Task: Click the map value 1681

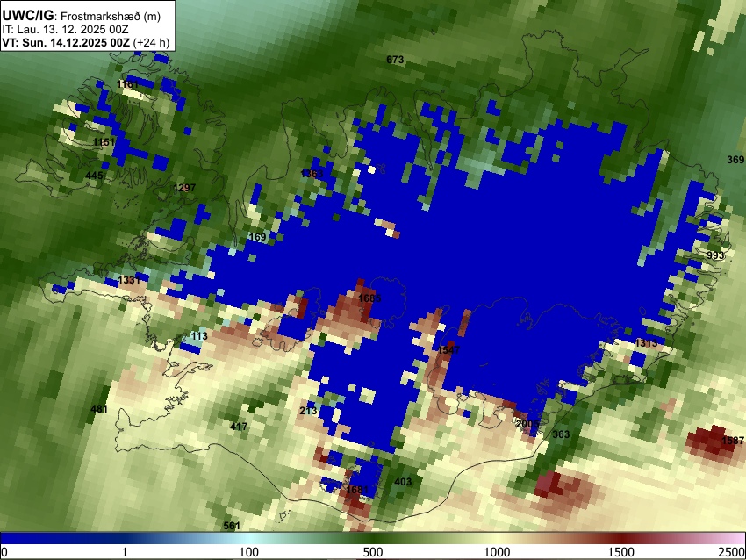Action: [357, 490]
